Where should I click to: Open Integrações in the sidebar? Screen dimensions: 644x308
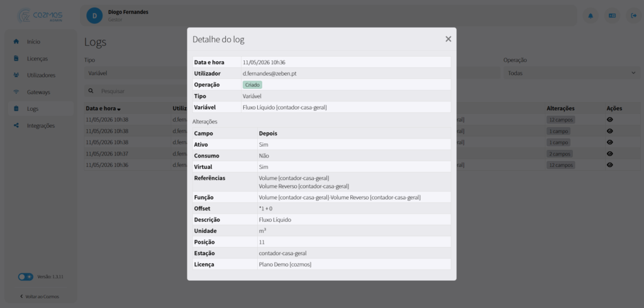point(41,126)
